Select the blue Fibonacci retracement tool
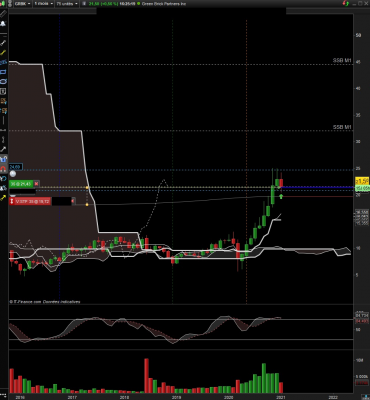 (x=3, y=62)
